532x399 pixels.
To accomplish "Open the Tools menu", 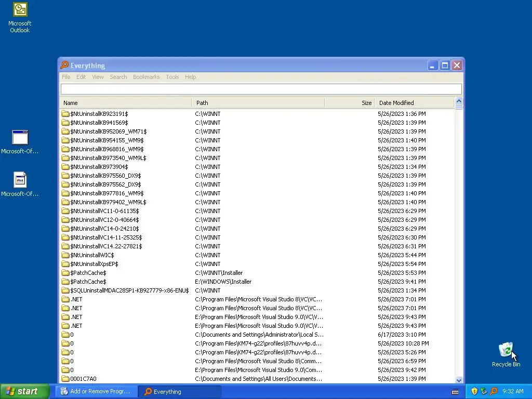I will [x=172, y=77].
